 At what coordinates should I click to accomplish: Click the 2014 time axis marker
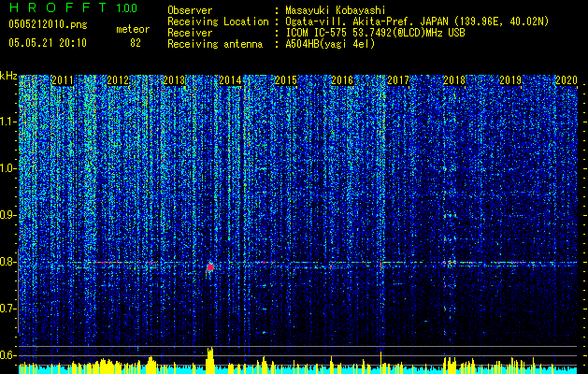(230, 80)
